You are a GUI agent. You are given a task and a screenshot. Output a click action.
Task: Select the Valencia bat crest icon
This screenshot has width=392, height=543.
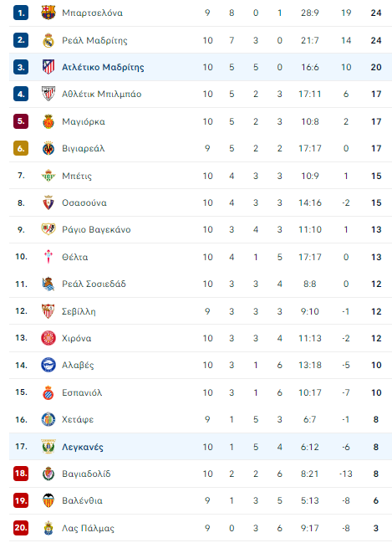point(48,500)
